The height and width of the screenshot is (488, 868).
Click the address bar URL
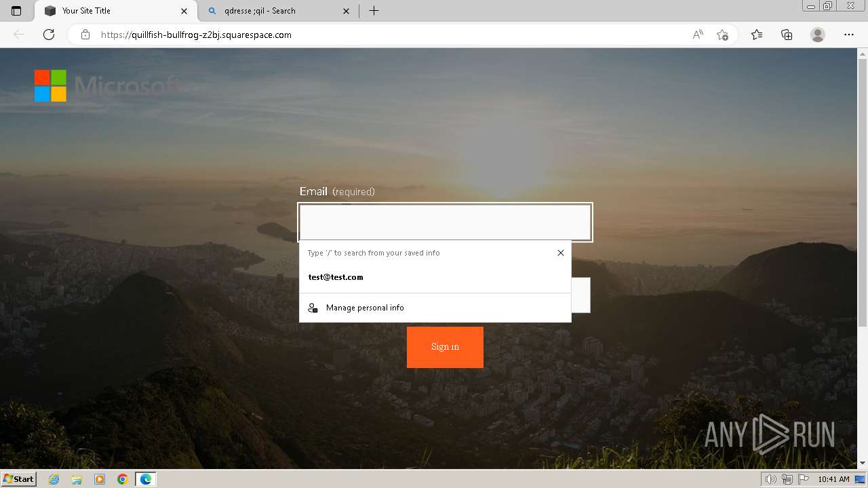point(196,35)
